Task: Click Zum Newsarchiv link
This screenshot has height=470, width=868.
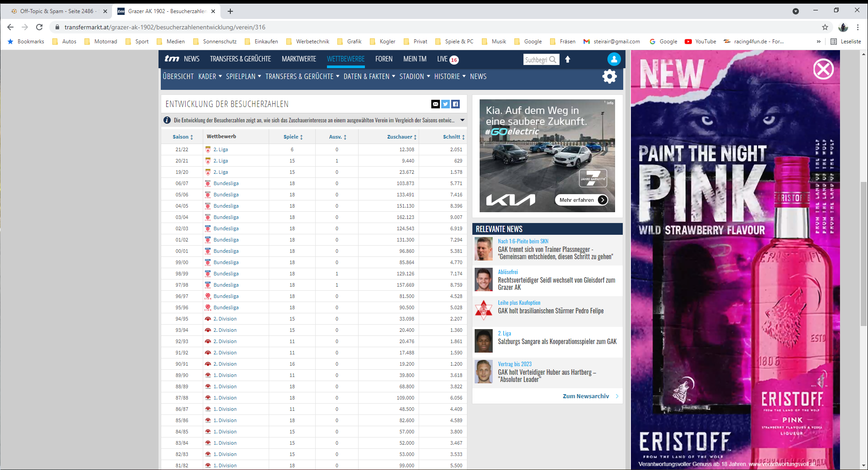Action: click(586, 396)
